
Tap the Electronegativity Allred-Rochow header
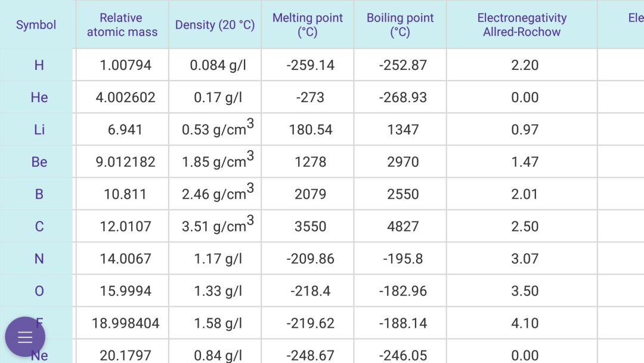(x=522, y=24)
